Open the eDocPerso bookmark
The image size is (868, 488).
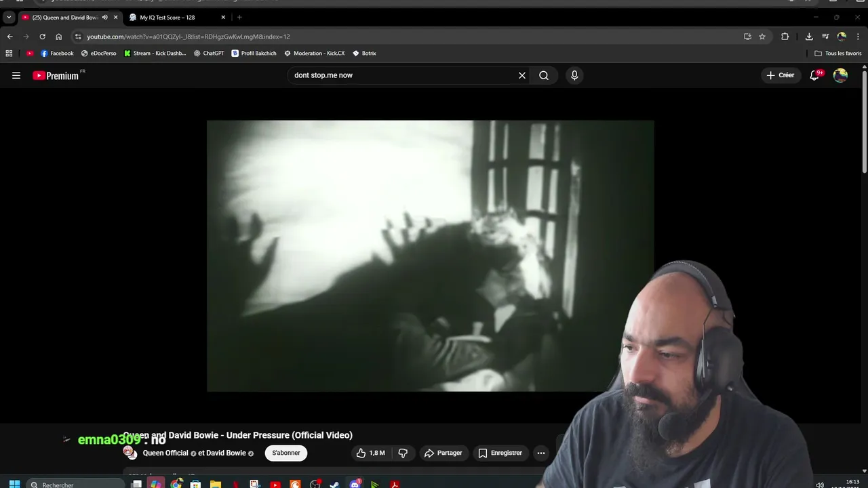tap(98, 53)
